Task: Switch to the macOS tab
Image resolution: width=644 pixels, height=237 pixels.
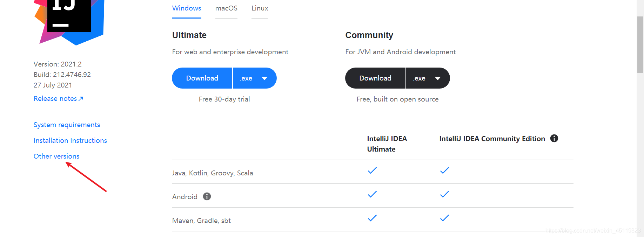Action: pos(226,8)
